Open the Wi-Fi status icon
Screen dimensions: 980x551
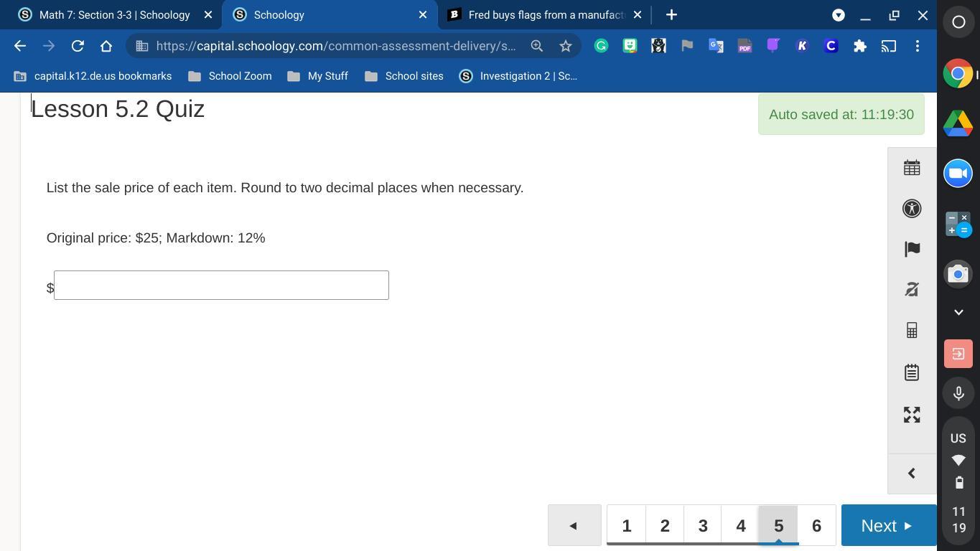(x=958, y=460)
